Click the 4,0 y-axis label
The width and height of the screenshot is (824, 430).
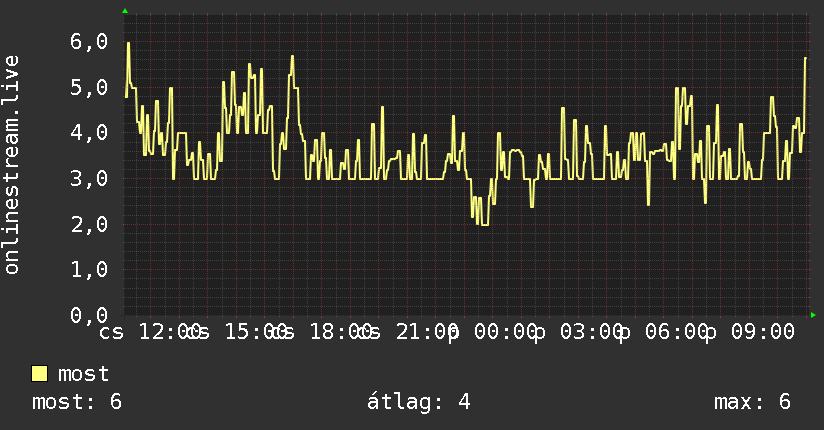coord(89,132)
